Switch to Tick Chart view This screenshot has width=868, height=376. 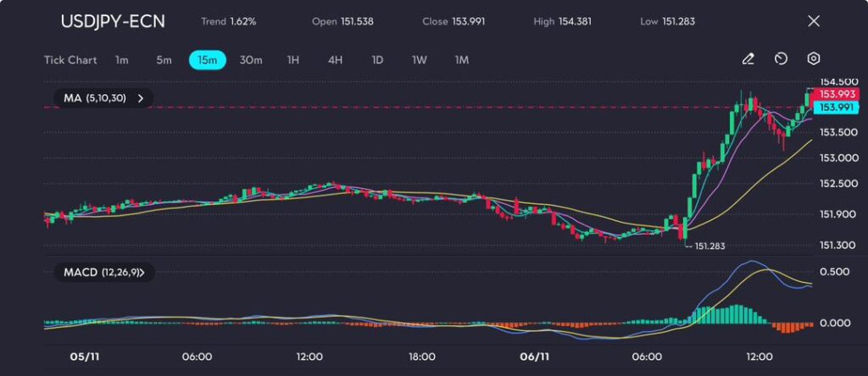[70, 60]
